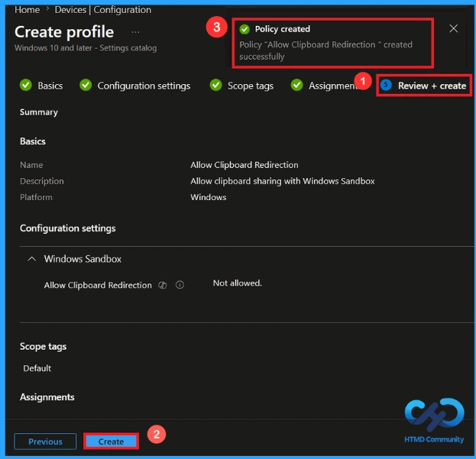Screen dimensions: 476x459
Task: Go to Devices | Configuration breadcrumb
Action: tap(102, 10)
